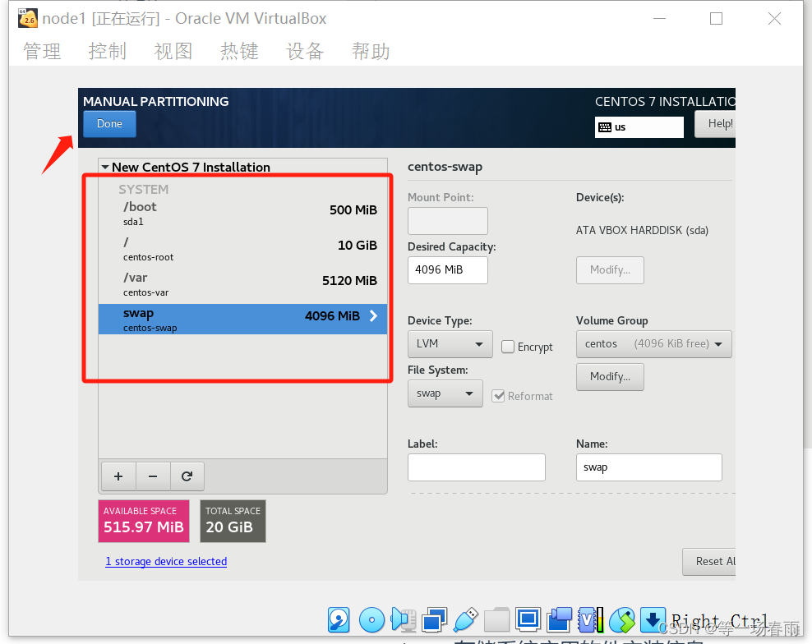This screenshot has height=644, width=812.
Task: Click the USB devices status icon
Action: click(465, 619)
